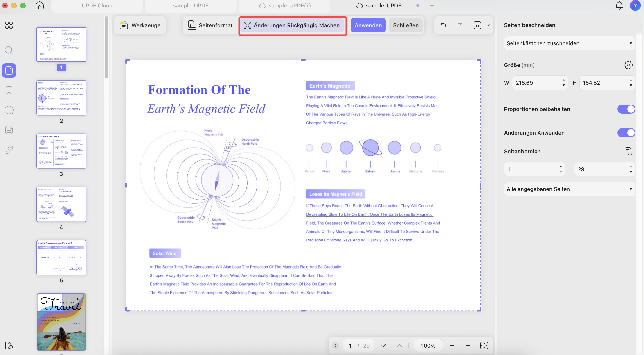Open Alle angegebenen Seiten dropdown
The height and width of the screenshot is (355, 644).
pos(569,189)
